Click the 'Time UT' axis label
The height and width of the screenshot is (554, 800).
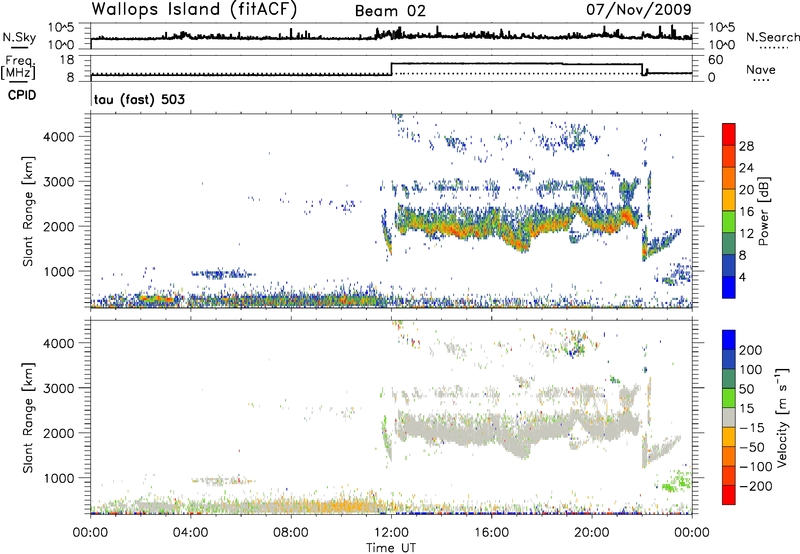click(x=391, y=548)
